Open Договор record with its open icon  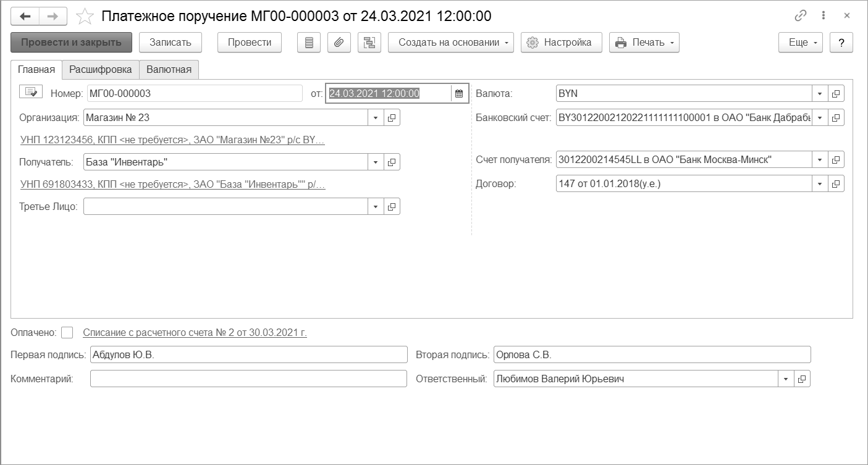point(836,183)
